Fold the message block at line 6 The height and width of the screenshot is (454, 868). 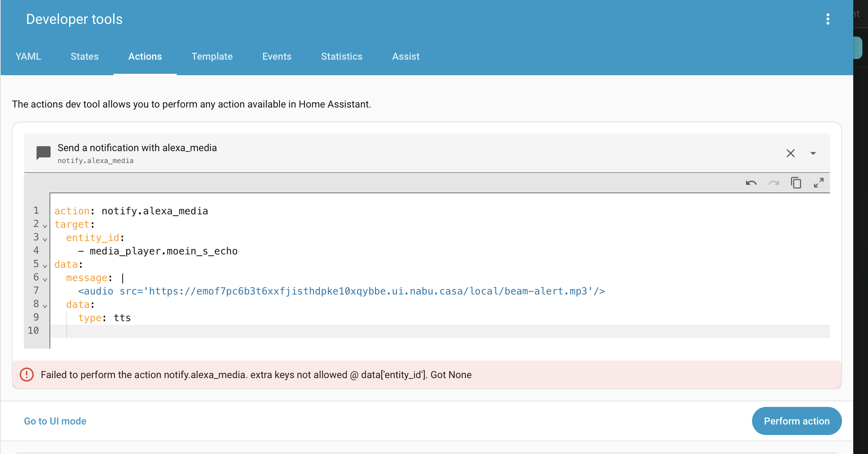(x=45, y=279)
